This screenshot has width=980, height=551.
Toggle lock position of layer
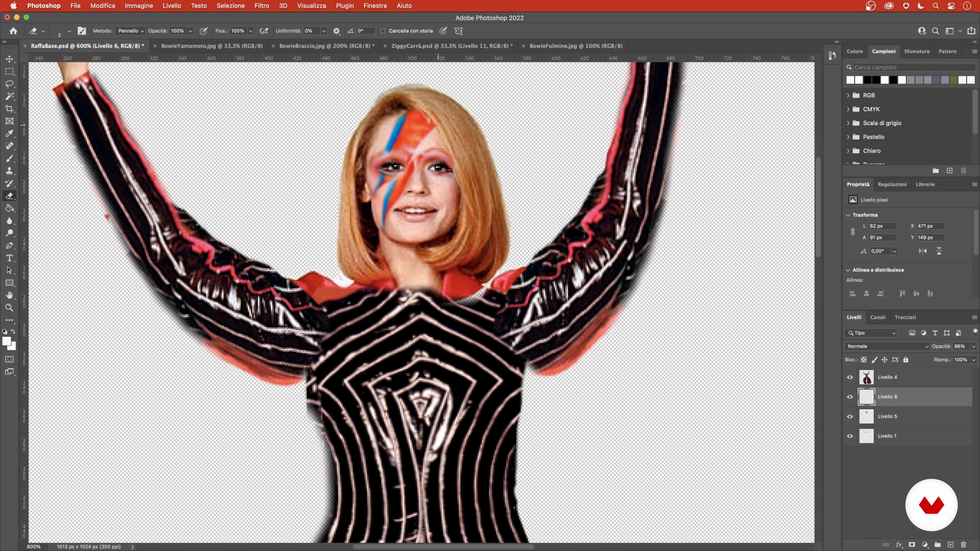point(885,360)
